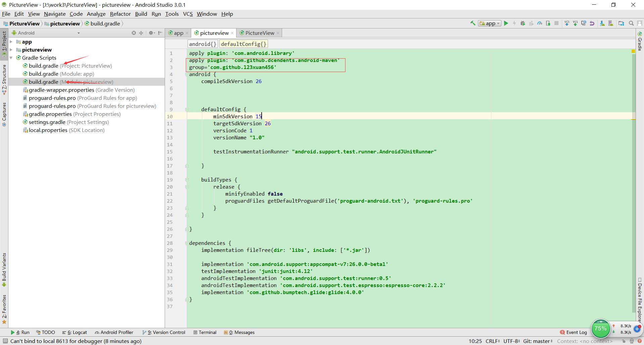Commit changes with VCS up-arrow icon

[x=575, y=23]
